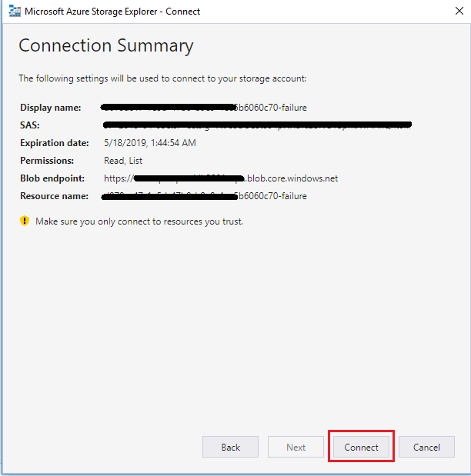The width and height of the screenshot is (471, 476).
Task: Go back with the Back button
Action: pos(230,447)
